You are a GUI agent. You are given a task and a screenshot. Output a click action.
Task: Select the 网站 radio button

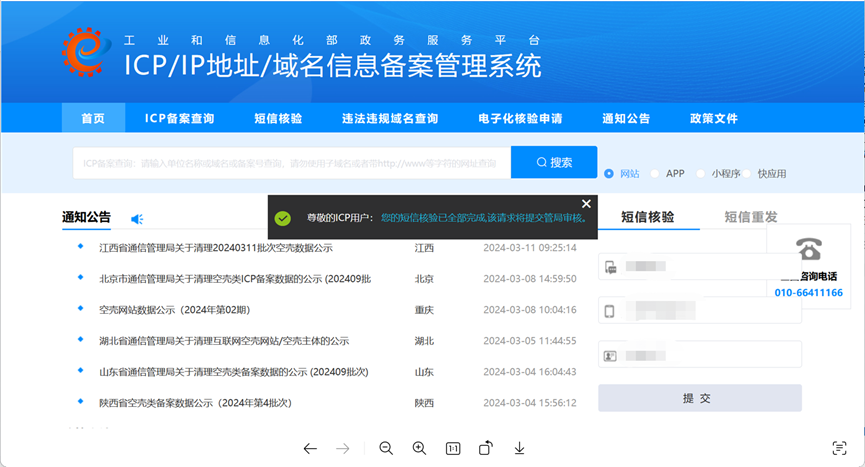coord(609,174)
